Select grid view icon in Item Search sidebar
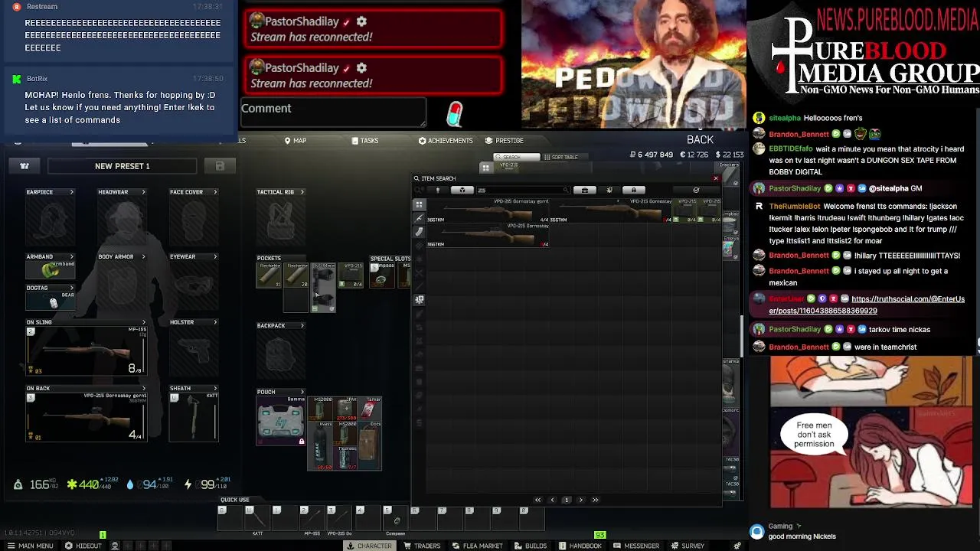980x551 pixels. point(419,204)
